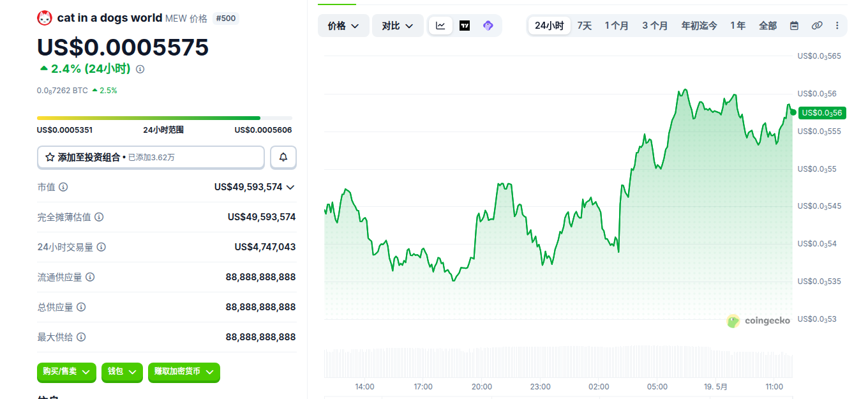This screenshot has width=868, height=399.
Task: Select the 3个月 time range tab
Action: (x=655, y=26)
